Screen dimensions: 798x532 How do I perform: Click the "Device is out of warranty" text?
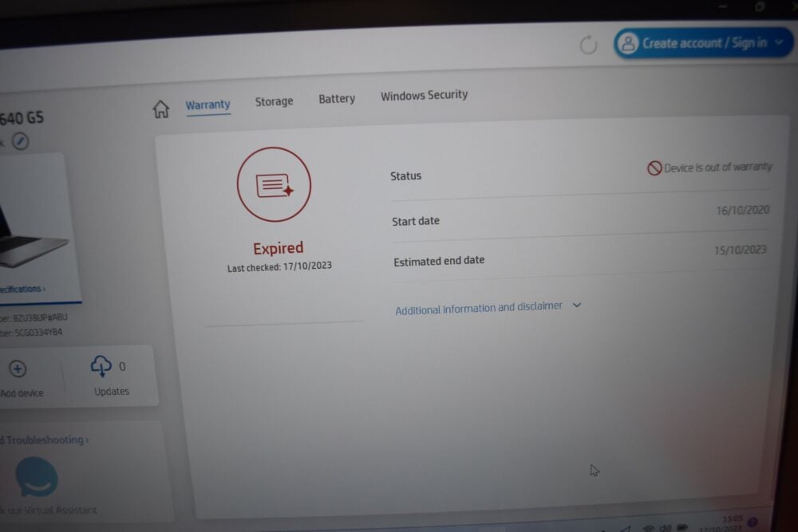pyautogui.click(x=718, y=167)
